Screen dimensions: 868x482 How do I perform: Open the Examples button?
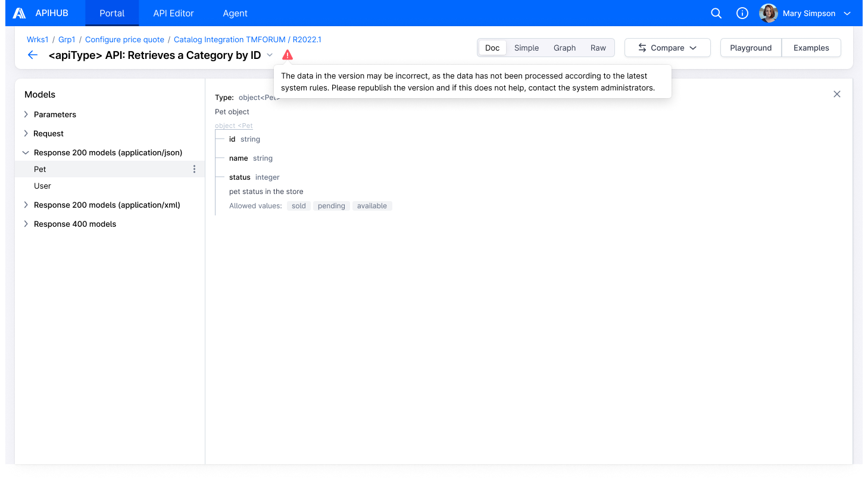click(x=811, y=48)
